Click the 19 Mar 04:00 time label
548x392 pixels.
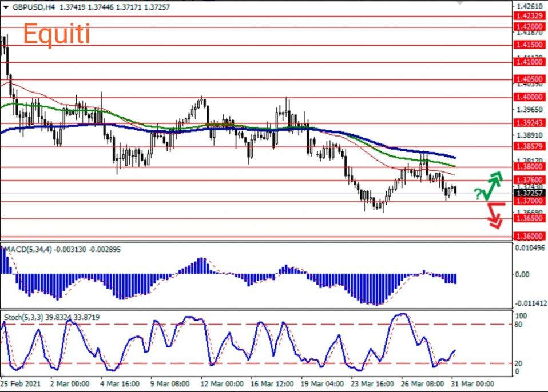(x=322, y=384)
